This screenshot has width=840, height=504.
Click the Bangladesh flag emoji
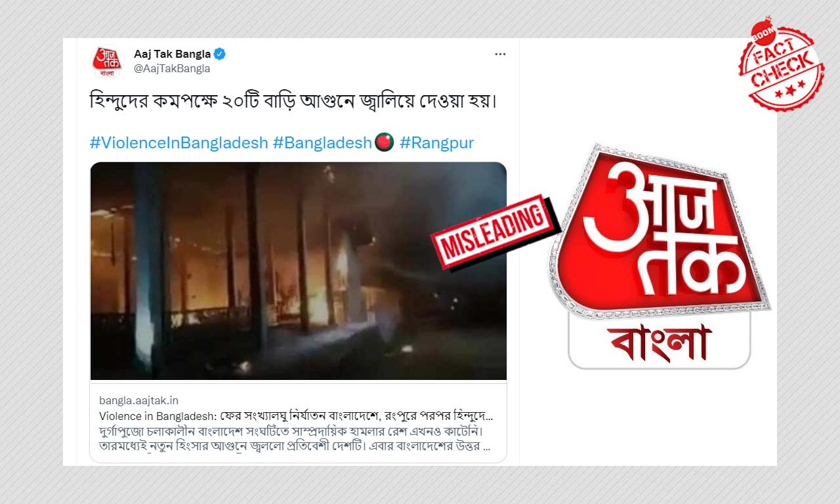(384, 142)
